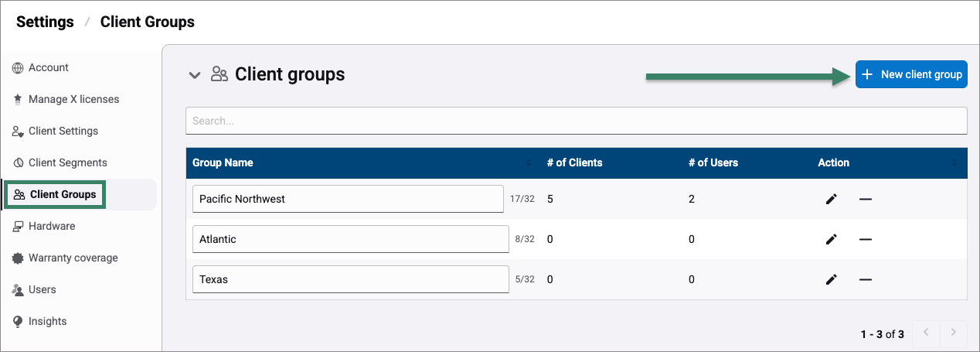This screenshot has width=980, height=352.
Task: Click the New client group button
Action: coord(911,74)
